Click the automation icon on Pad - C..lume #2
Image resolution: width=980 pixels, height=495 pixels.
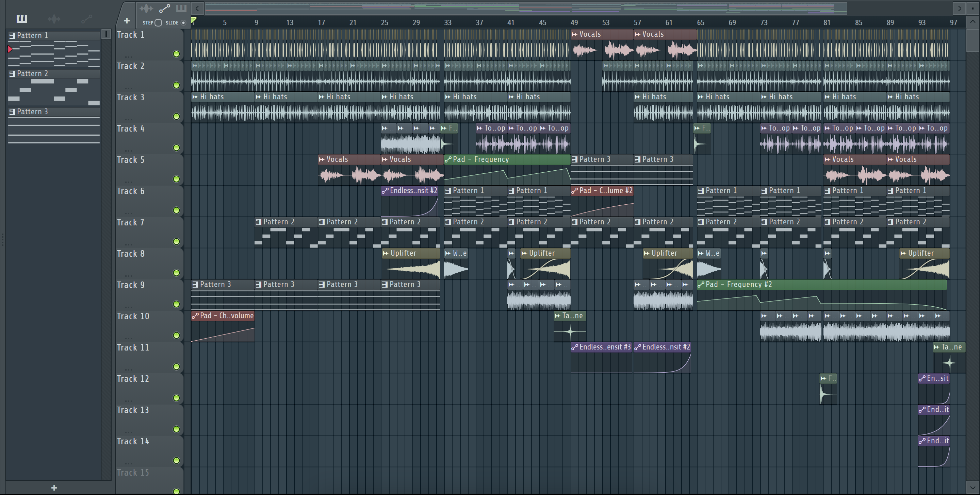pyautogui.click(x=574, y=191)
